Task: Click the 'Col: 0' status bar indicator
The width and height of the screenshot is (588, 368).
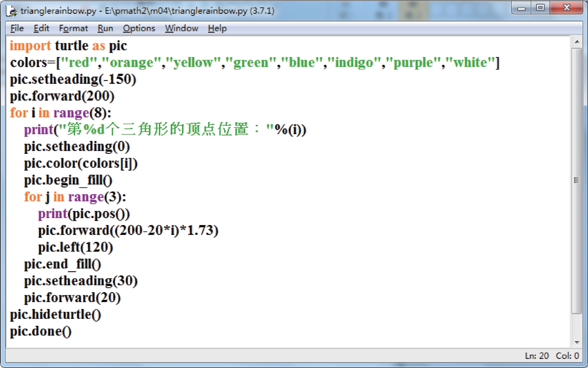Action: pos(567,356)
